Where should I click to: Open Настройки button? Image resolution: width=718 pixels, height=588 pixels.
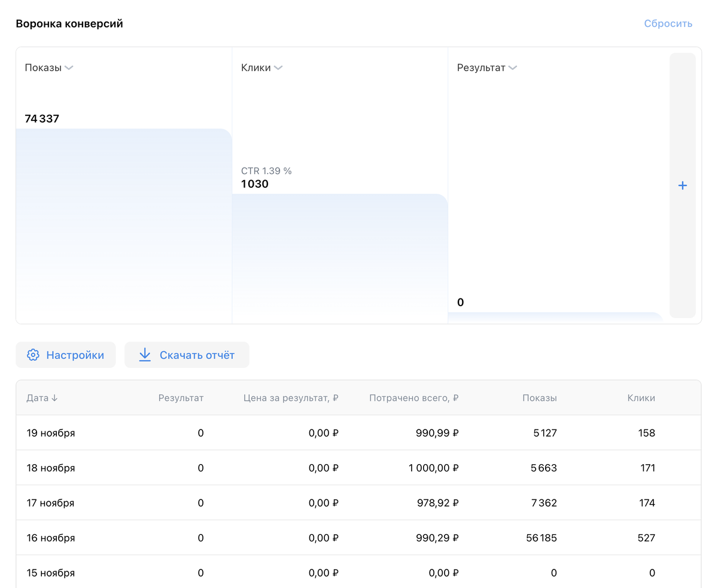[66, 355]
